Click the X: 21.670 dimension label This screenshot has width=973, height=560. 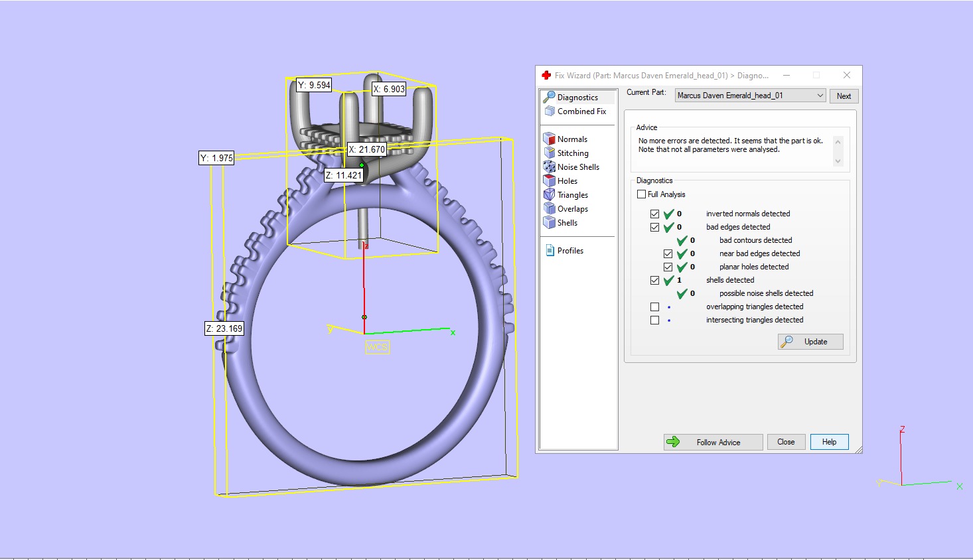[x=367, y=149]
